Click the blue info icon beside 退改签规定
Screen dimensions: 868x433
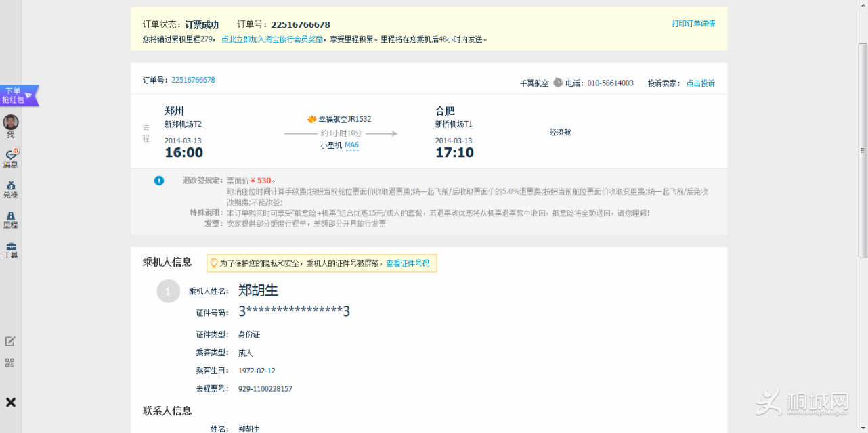[158, 181]
